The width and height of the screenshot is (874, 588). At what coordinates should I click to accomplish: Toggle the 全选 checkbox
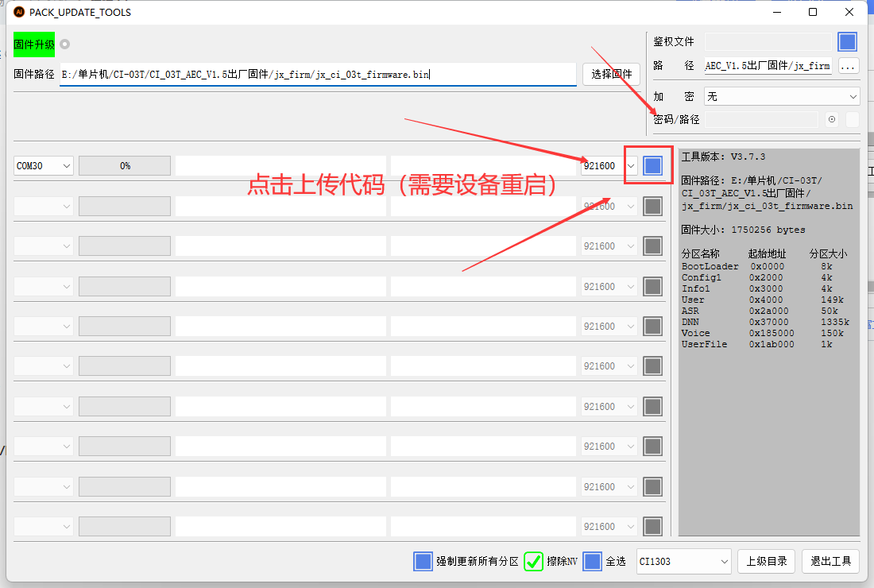click(592, 561)
